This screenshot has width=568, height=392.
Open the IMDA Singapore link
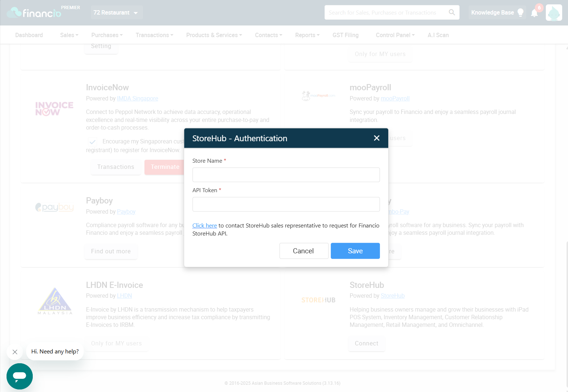click(x=138, y=99)
